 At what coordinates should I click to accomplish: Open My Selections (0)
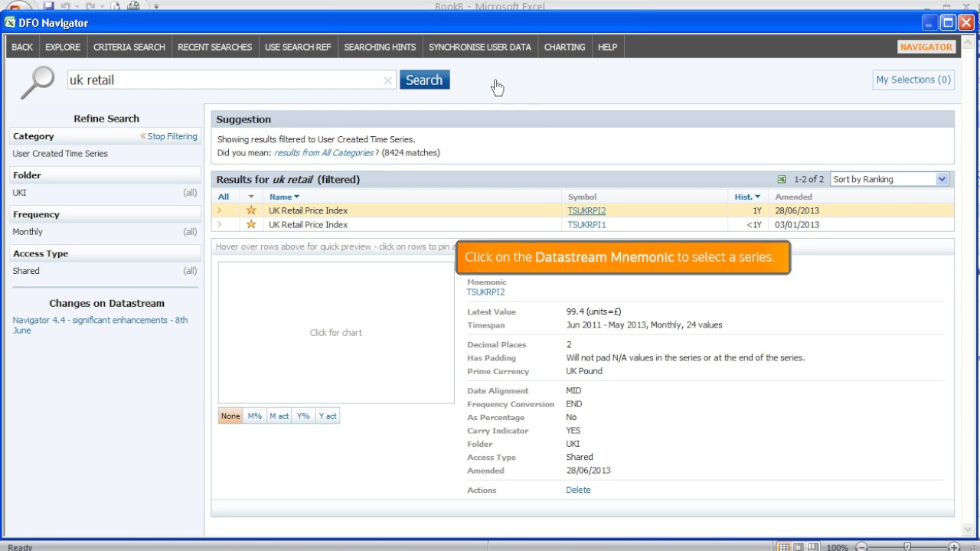coord(913,80)
